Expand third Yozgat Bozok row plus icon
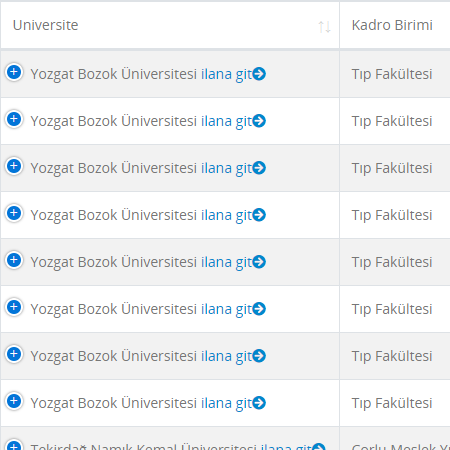 pyautogui.click(x=14, y=166)
